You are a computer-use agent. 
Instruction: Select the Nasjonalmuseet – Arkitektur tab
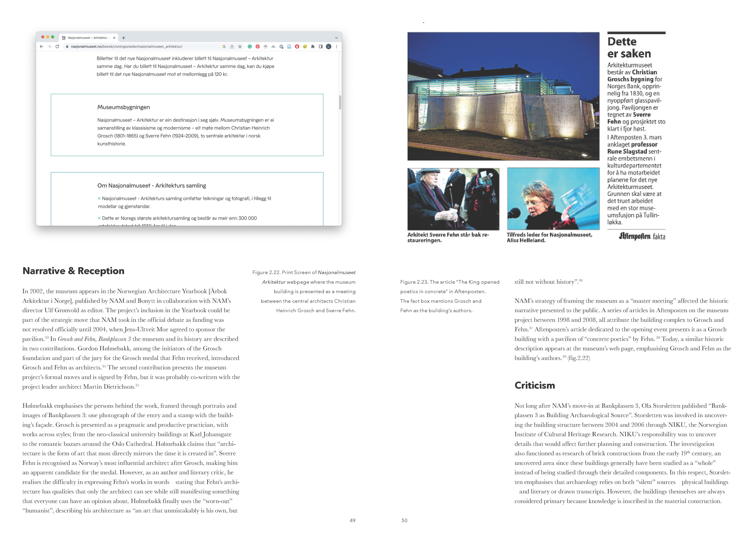87,38
